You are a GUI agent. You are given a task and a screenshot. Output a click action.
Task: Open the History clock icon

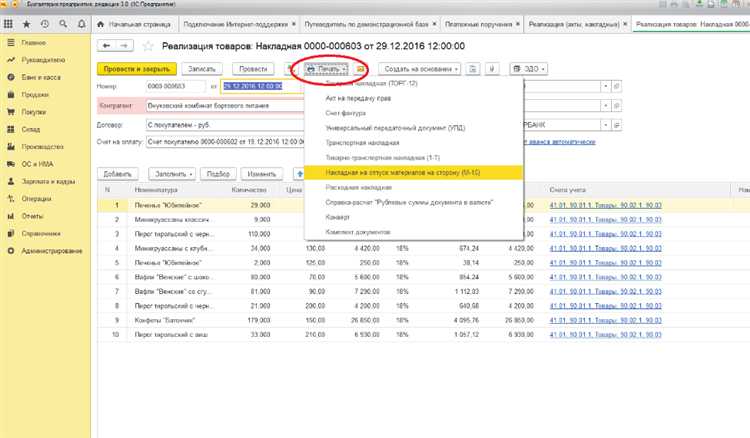[x=44, y=24]
